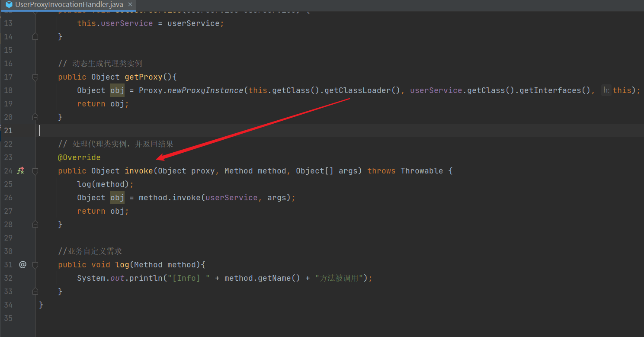Collapse the log method fold marker
644x337 pixels.
pos(35,264)
